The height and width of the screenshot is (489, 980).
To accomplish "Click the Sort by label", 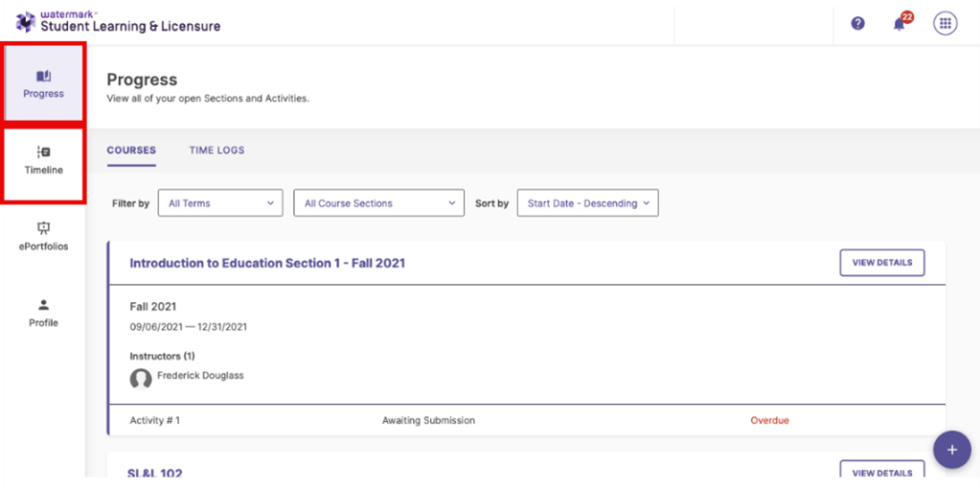I will click(491, 203).
